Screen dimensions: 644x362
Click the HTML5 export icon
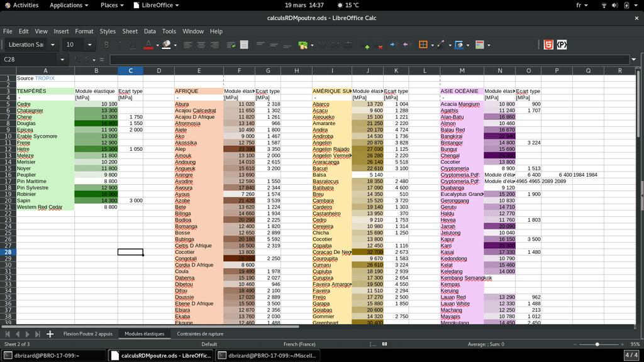pyautogui.click(x=549, y=45)
